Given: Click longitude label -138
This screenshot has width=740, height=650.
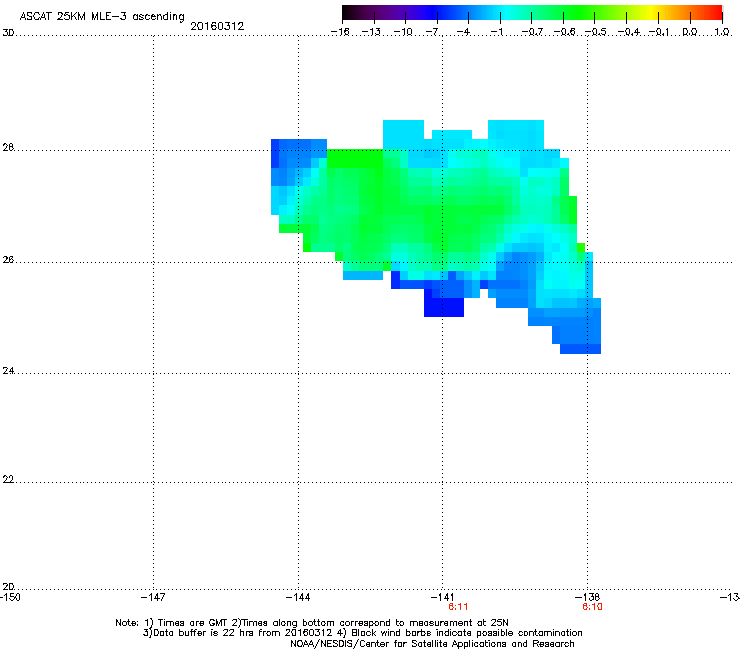Looking at the screenshot, I should (x=587, y=597).
